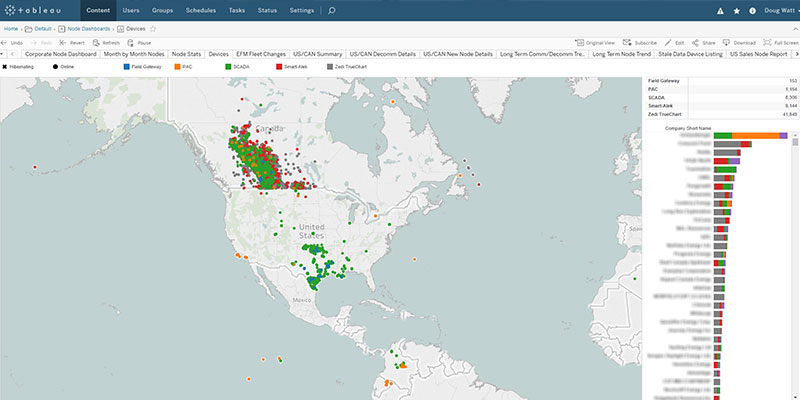Click the Tableau logo
Viewport: 800px width, 400px height.
click(34, 10)
